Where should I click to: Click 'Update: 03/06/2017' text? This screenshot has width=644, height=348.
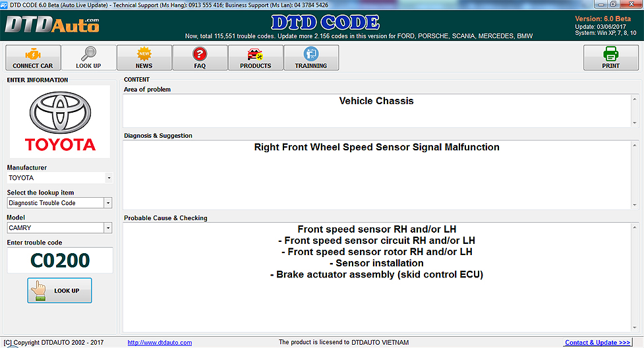[600, 27]
